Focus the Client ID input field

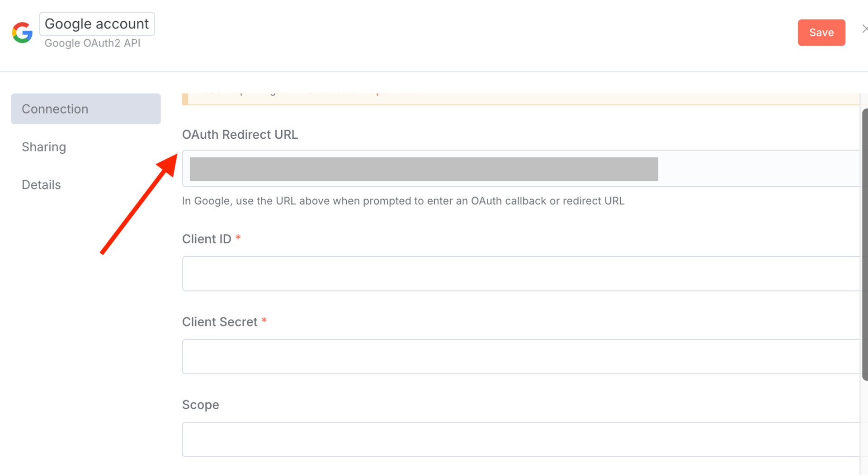click(521, 273)
